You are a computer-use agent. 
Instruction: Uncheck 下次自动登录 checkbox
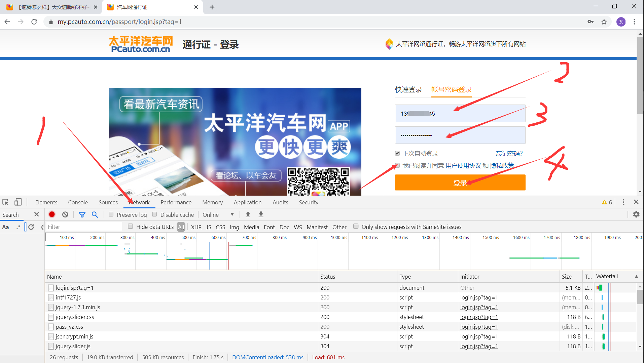click(x=397, y=153)
